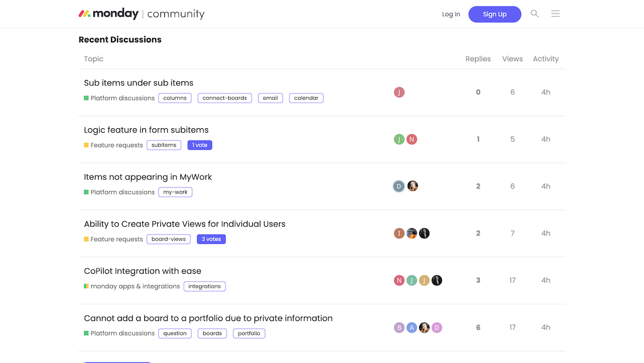Click avatar D on Items not appearing in MyWork

coord(398,186)
